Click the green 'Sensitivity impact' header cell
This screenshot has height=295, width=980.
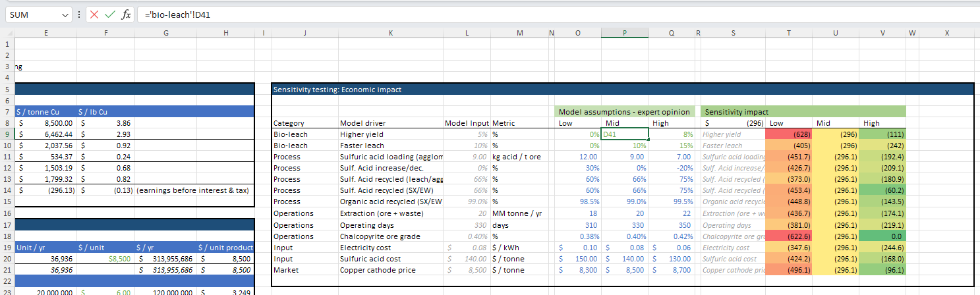[803, 112]
